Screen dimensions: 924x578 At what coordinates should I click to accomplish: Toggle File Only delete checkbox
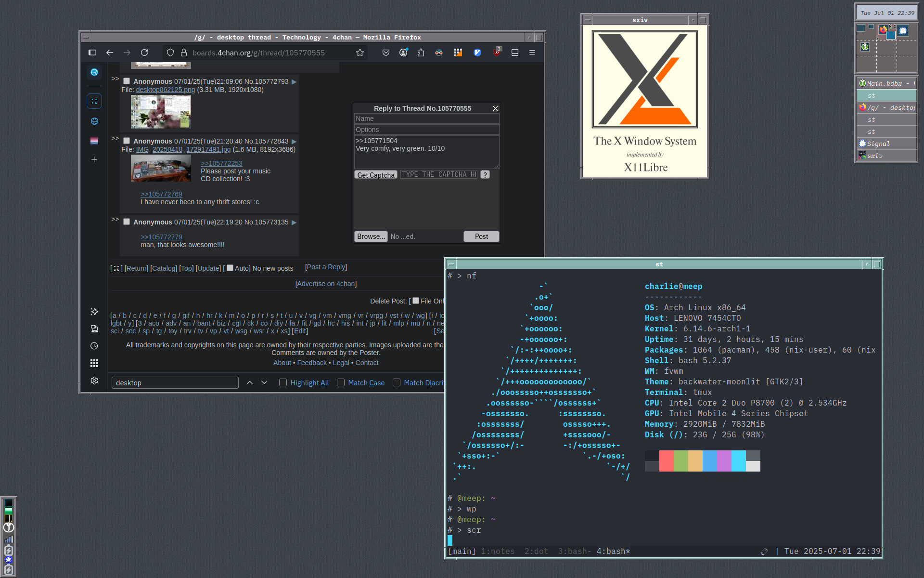tap(416, 301)
